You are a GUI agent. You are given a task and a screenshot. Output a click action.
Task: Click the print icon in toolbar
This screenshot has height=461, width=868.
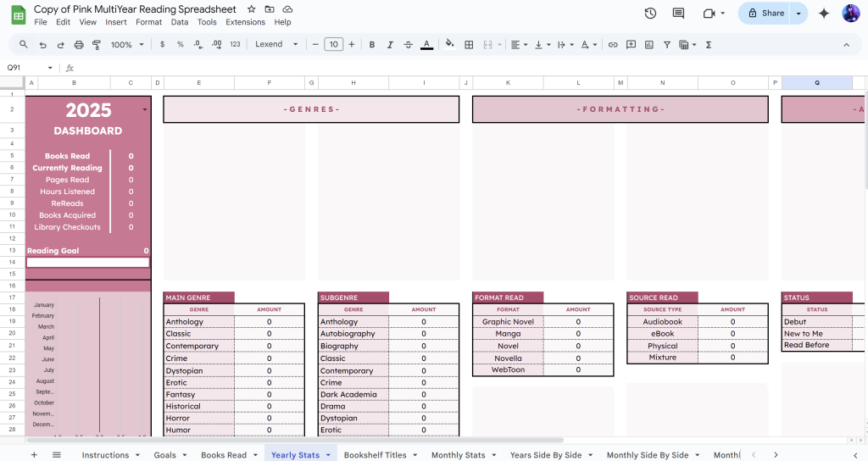tap(79, 45)
